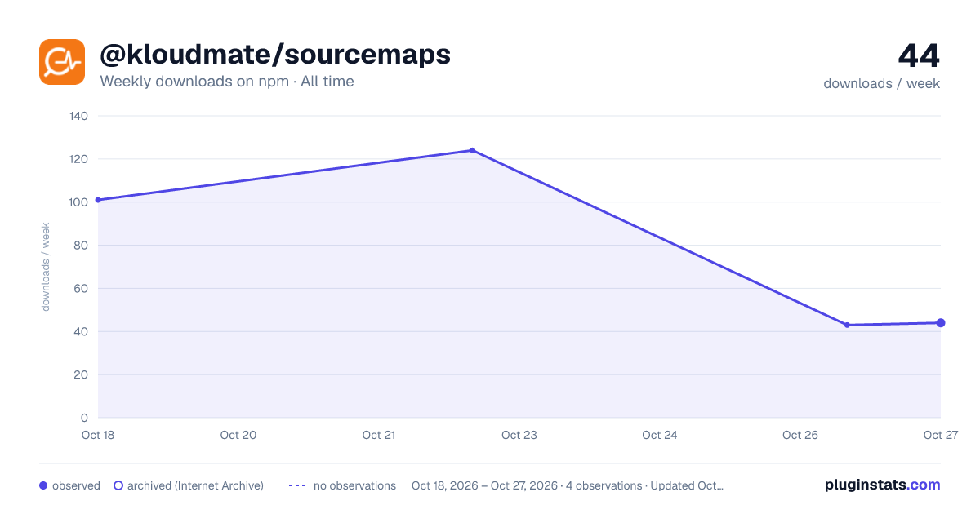The image size is (980, 514).
Task: Click the 0 y-axis tick label
Action: click(85, 419)
